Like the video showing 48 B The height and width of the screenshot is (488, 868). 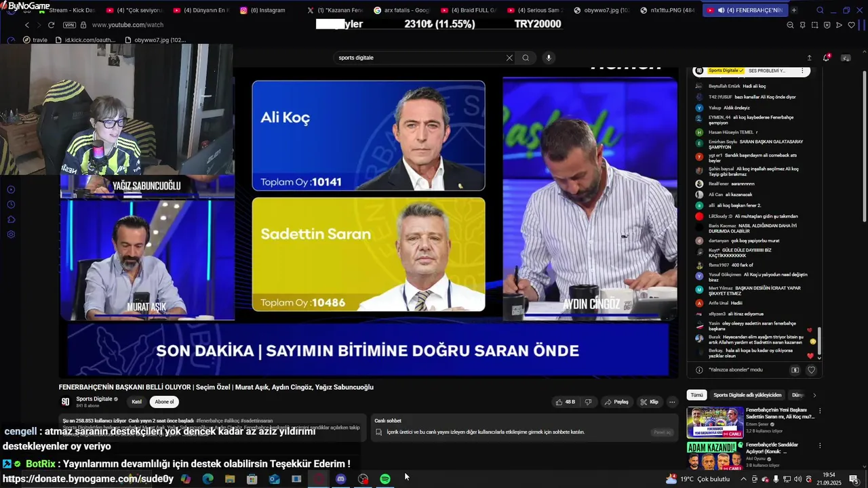pos(565,402)
